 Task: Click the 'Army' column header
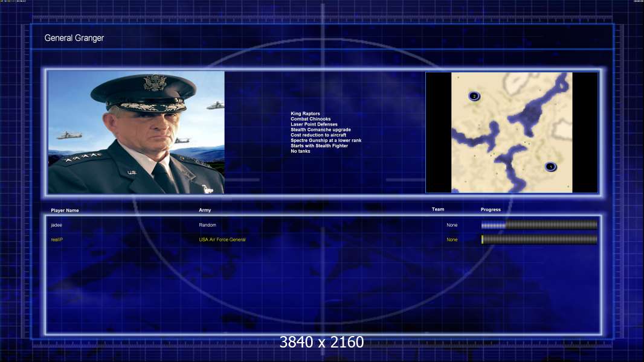(205, 210)
